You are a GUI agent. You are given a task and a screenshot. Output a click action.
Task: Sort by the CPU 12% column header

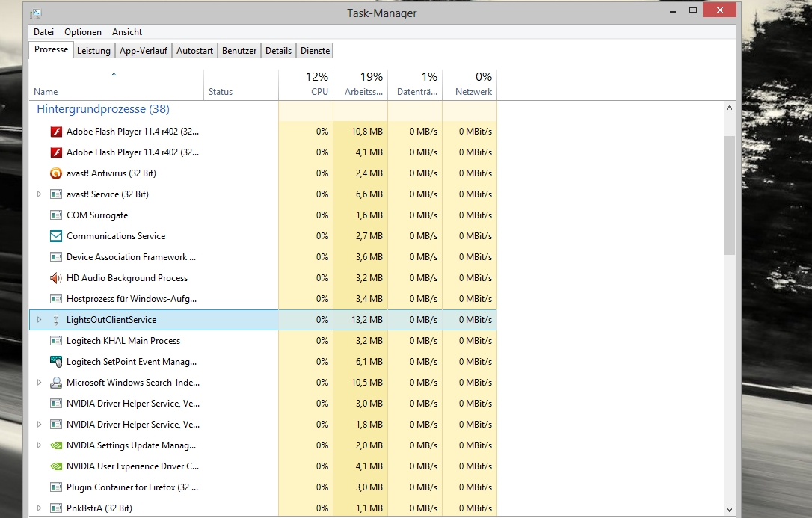306,84
